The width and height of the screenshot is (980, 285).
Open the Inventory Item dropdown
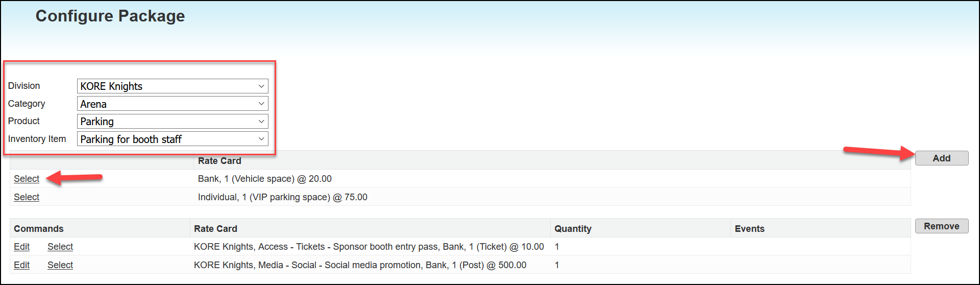(173, 139)
